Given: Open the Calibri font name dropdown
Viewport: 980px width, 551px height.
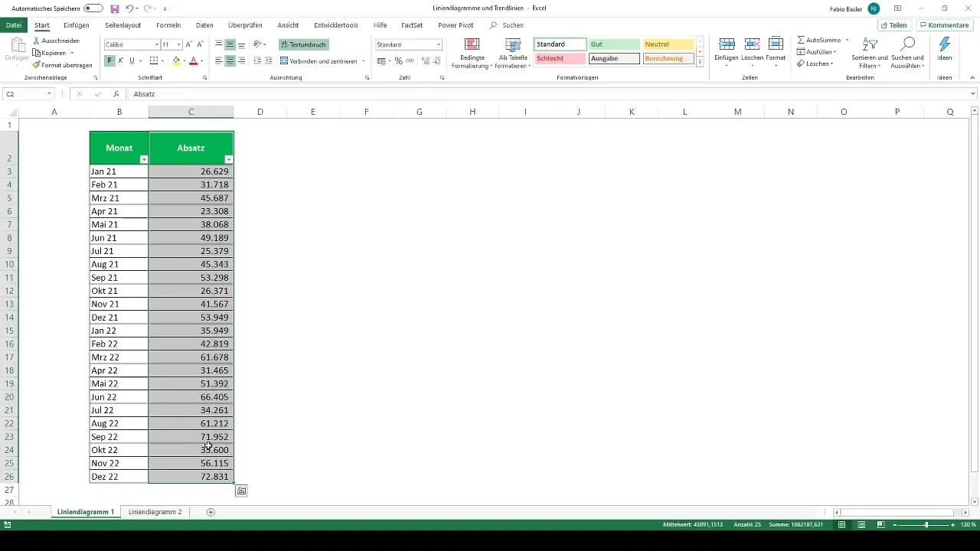Looking at the screenshot, I should point(157,44).
